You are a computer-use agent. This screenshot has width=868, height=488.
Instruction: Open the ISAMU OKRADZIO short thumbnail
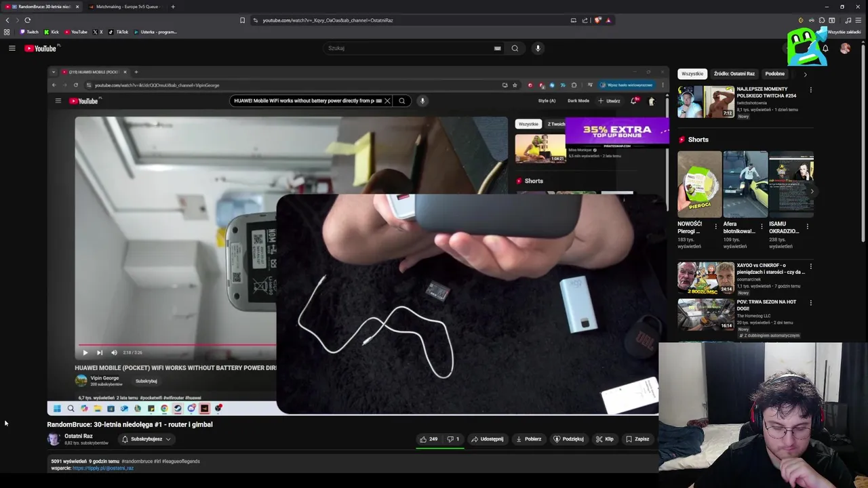coord(791,184)
